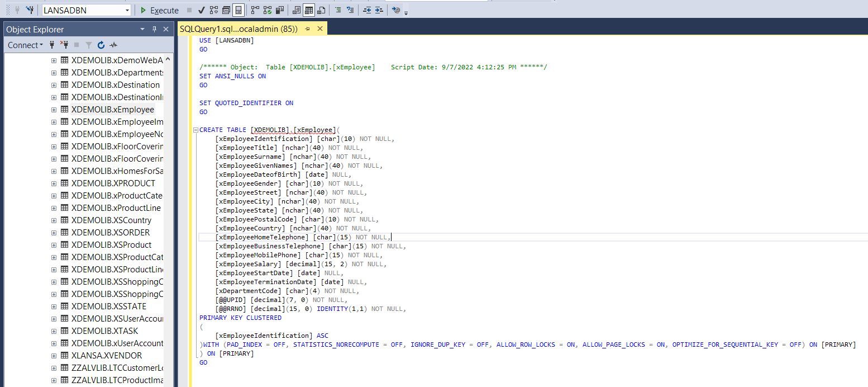Switch to the SQLQuery1.sql tab
This screenshot has width=868, height=387.
click(235, 28)
